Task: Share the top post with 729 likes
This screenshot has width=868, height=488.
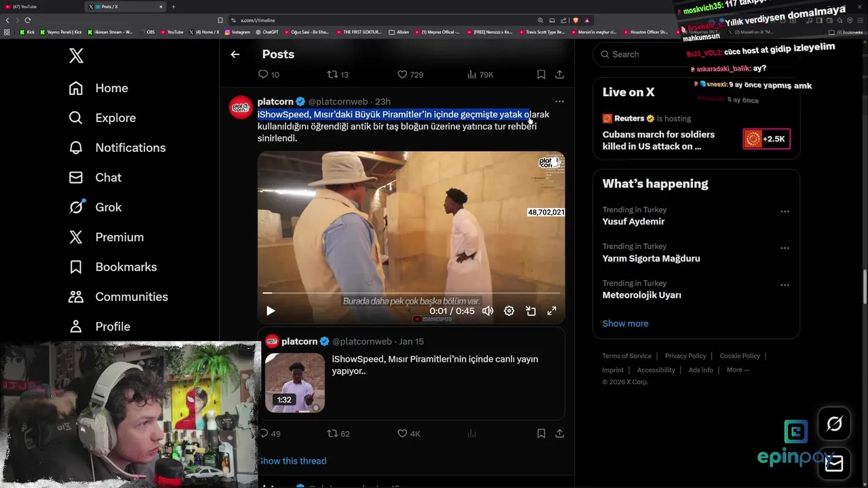Action: coord(559,75)
